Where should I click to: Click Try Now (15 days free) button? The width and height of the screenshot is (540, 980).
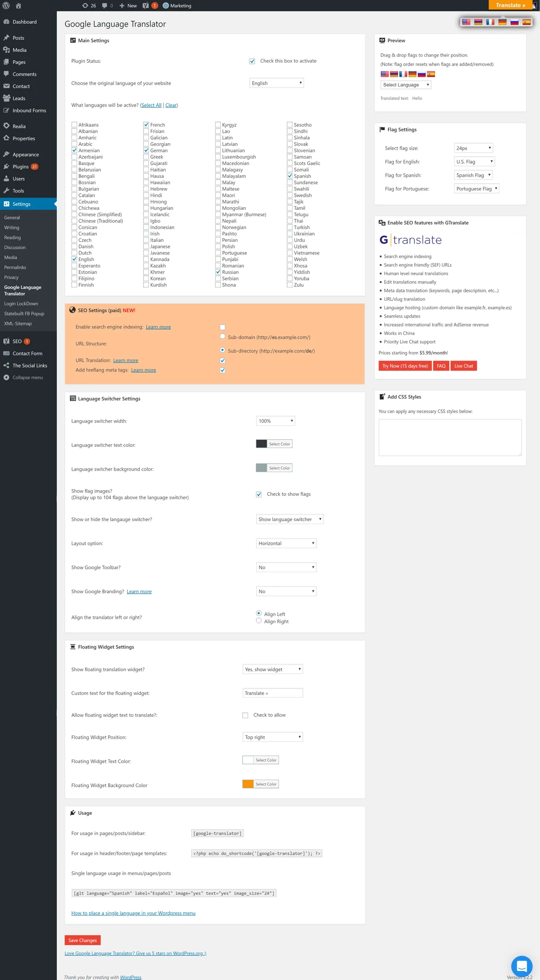(405, 366)
